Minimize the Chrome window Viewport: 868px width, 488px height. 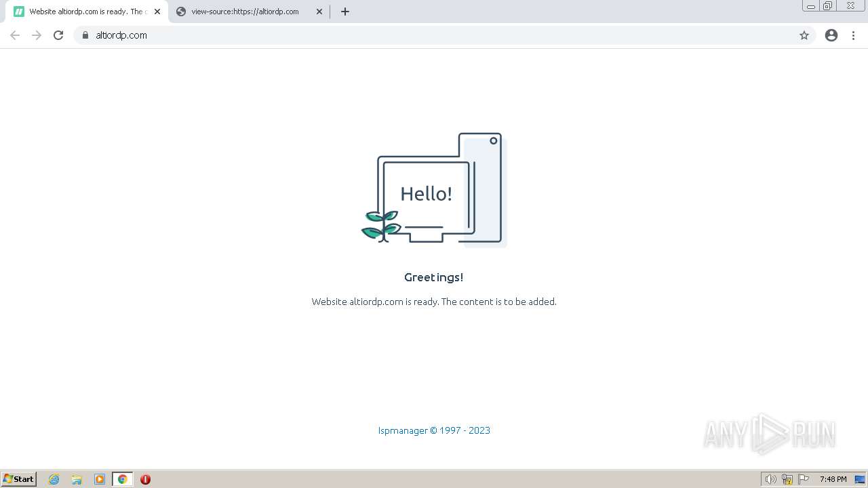coord(811,6)
